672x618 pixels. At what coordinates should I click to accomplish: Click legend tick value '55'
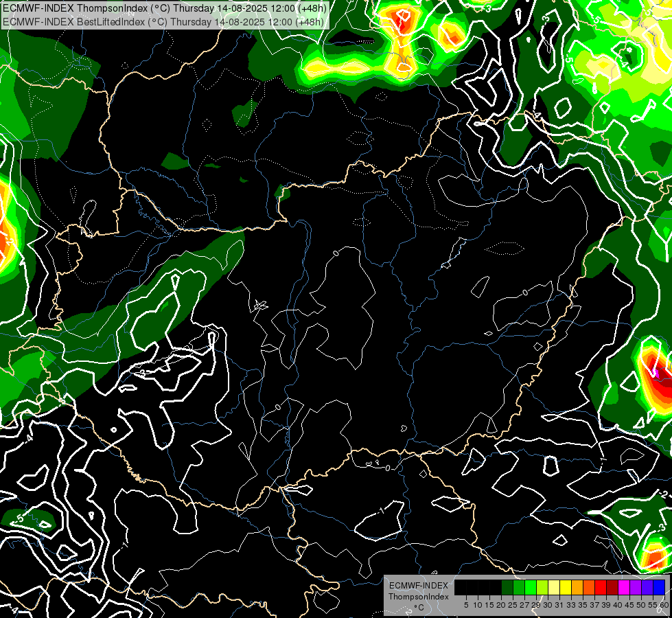tap(653, 605)
